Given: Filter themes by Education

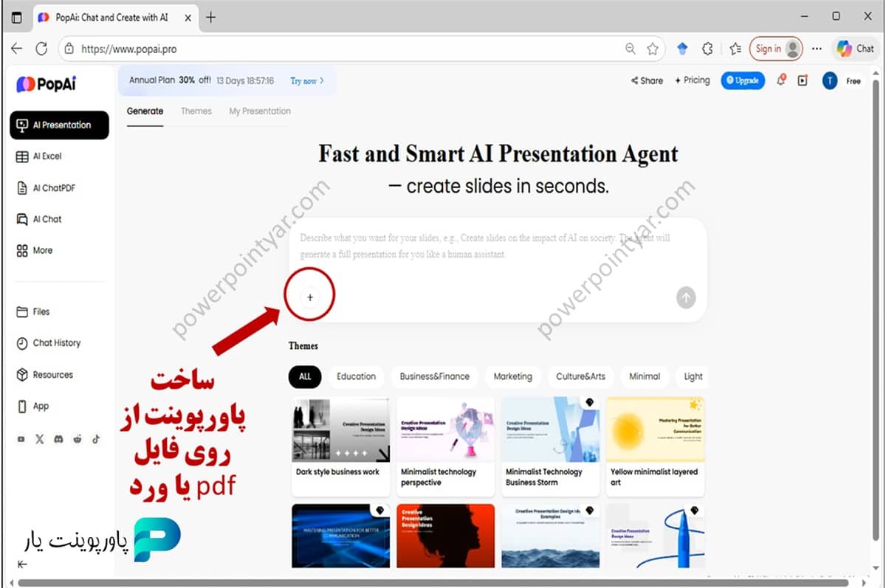Looking at the screenshot, I should coord(356,376).
